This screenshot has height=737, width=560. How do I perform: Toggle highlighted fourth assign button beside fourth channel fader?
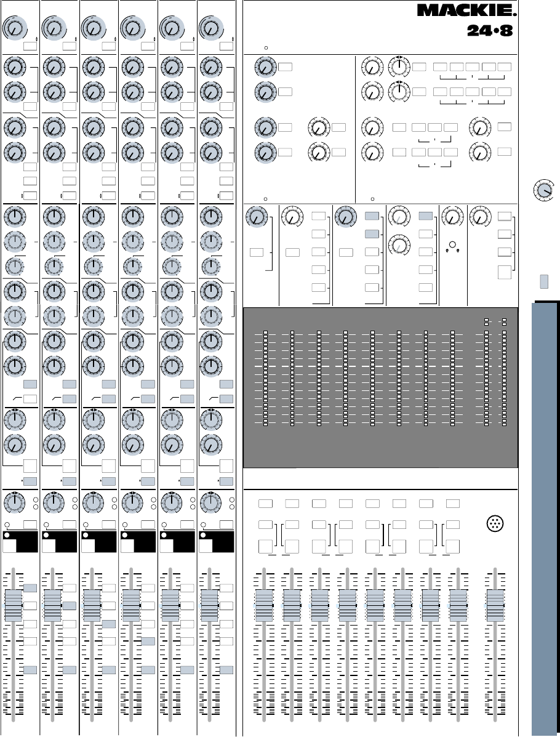pos(148,641)
